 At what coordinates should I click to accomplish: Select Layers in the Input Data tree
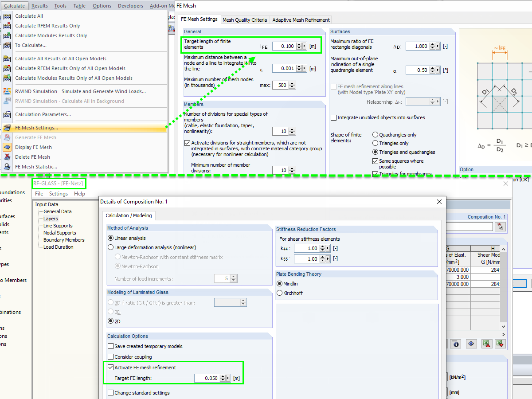coord(50,218)
